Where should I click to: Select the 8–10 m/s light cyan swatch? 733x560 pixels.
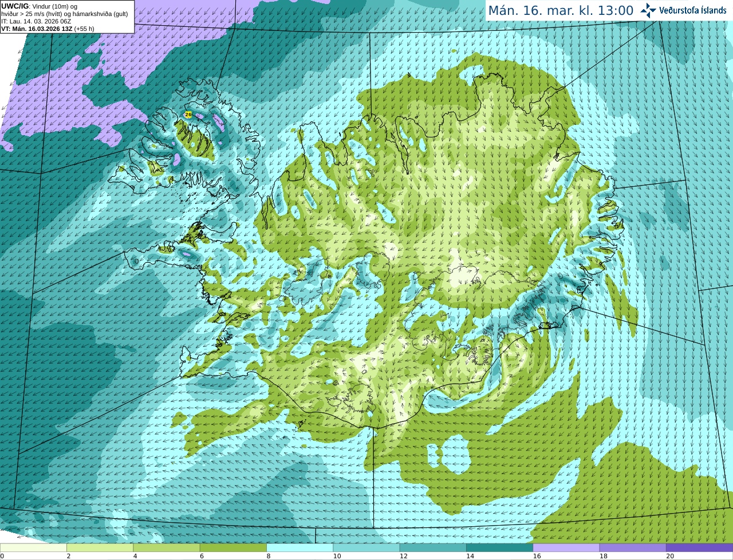(300, 548)
